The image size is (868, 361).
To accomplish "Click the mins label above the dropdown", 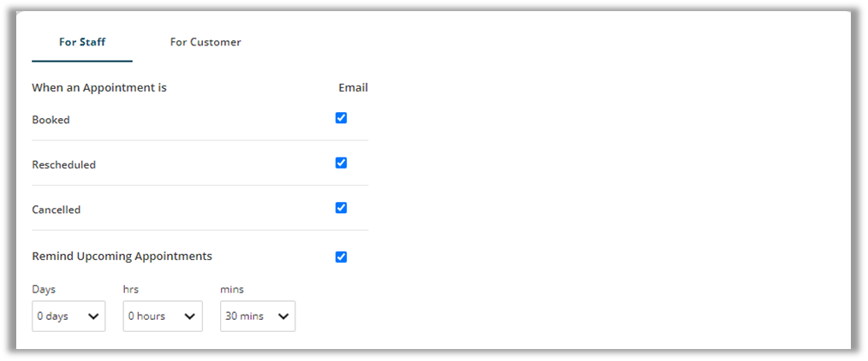I will click(x=232, y=289).
